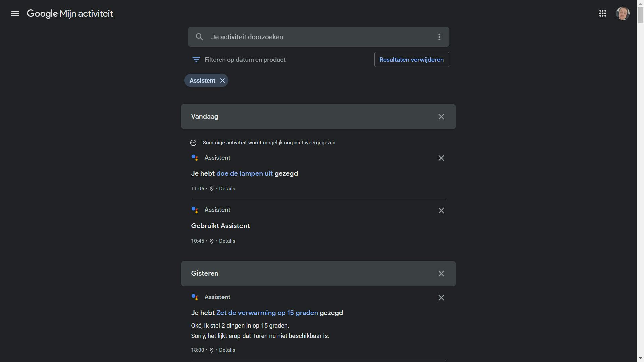
Task: Open Details of the 11:06 activity
Action: click(227, 189)
